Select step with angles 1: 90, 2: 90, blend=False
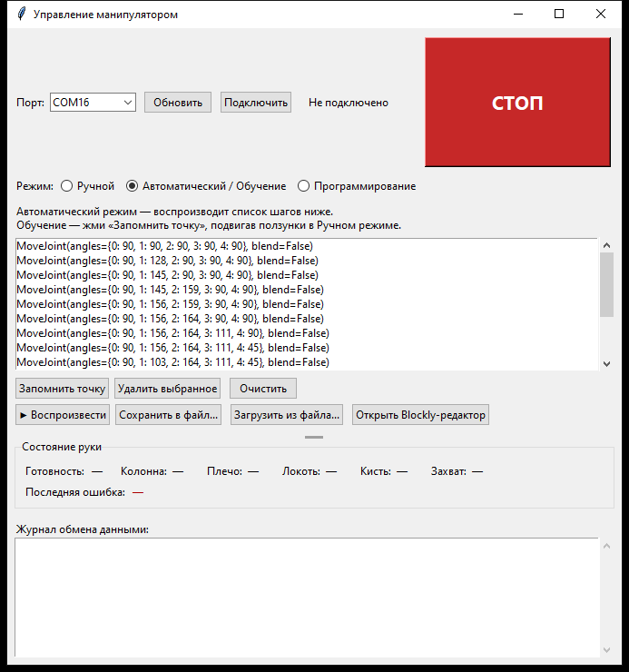Viewport: 629px width, 672px height. [307, 246]
